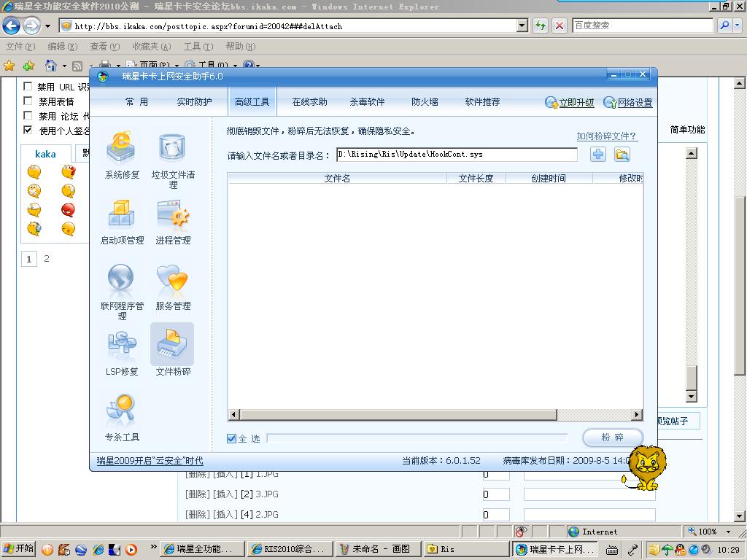
Task: Click the Windows 开始 start button
Action: coord(18,549)
